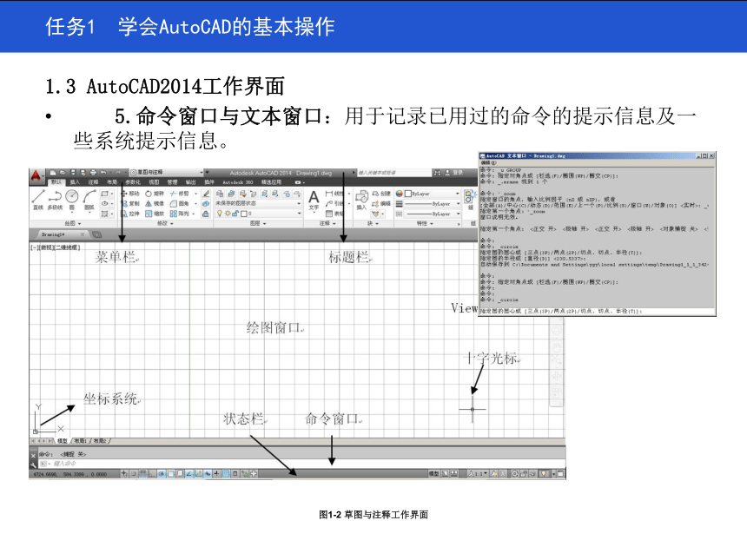Select the Linear dimension (线性) tool
This screenshot has width=747, height=560.
point(334,194)
